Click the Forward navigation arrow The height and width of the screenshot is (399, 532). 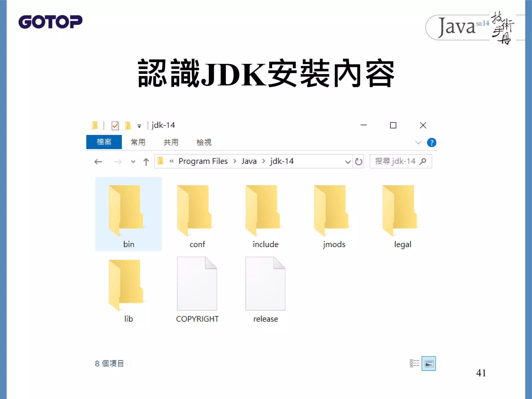(118, 162)
